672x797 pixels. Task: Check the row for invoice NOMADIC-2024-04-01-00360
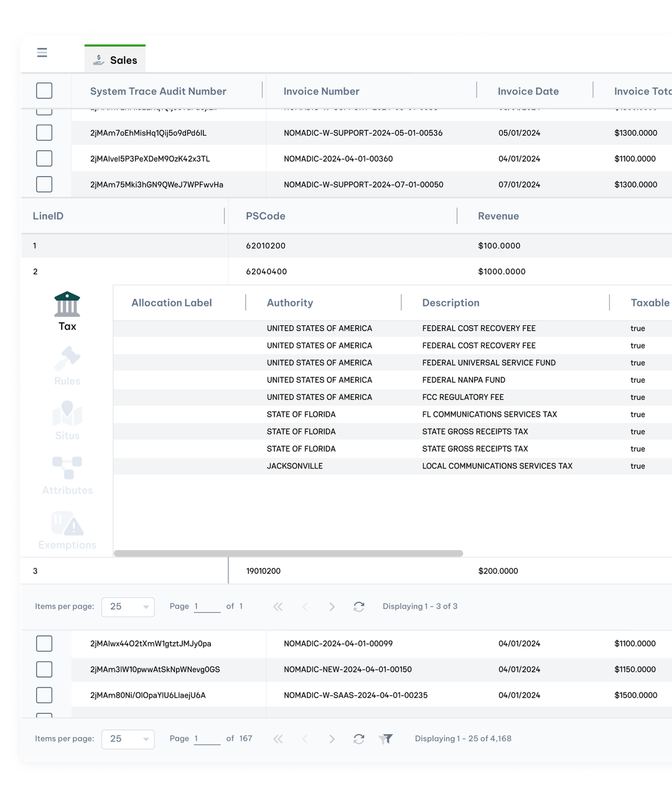click(x=44, y=158)
